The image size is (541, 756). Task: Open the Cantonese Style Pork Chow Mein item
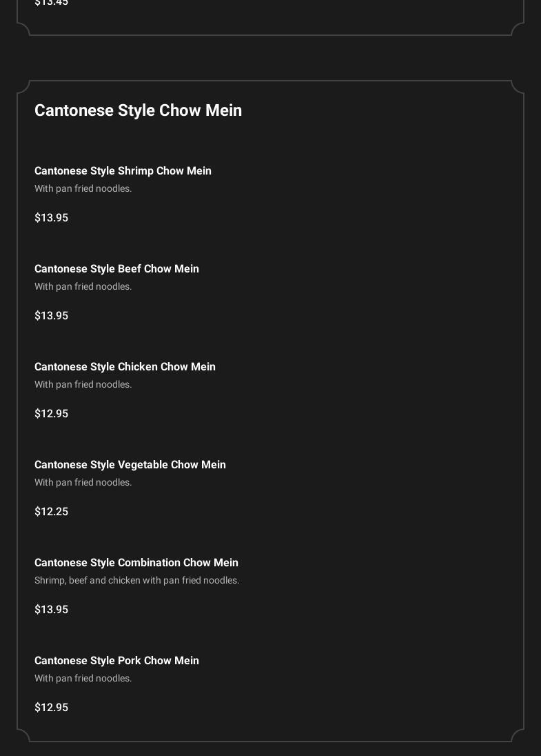pyautogui.click(x=116, y=661)
